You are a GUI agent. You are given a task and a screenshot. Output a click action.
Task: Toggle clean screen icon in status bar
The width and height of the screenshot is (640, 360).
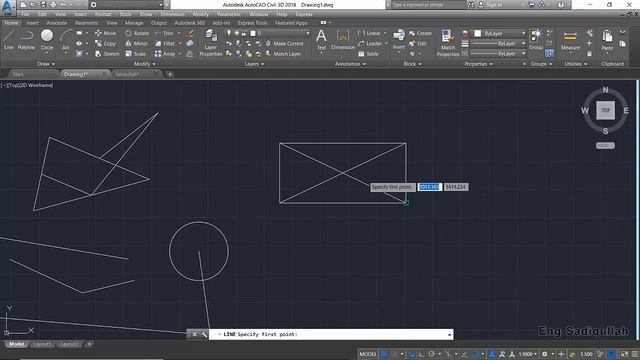(x=624, y=354)
